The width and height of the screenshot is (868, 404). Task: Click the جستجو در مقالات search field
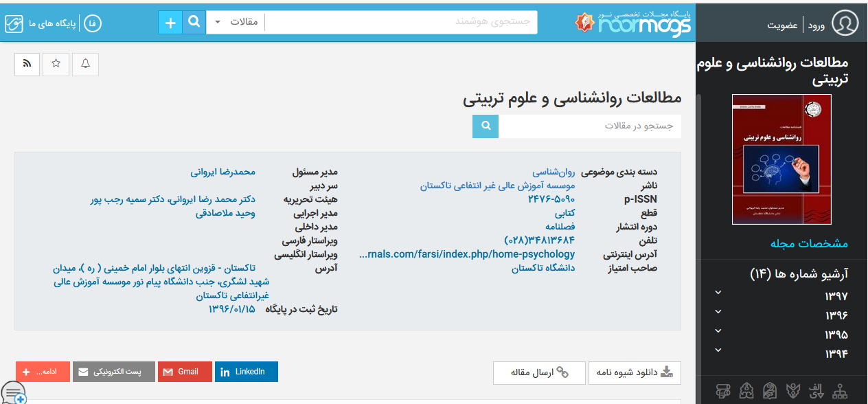(590, 126)
